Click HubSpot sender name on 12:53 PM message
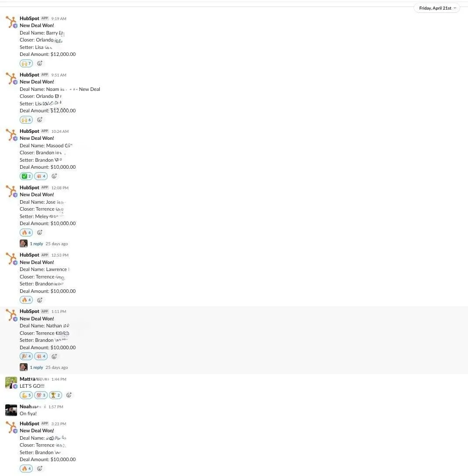 (29, 255)
